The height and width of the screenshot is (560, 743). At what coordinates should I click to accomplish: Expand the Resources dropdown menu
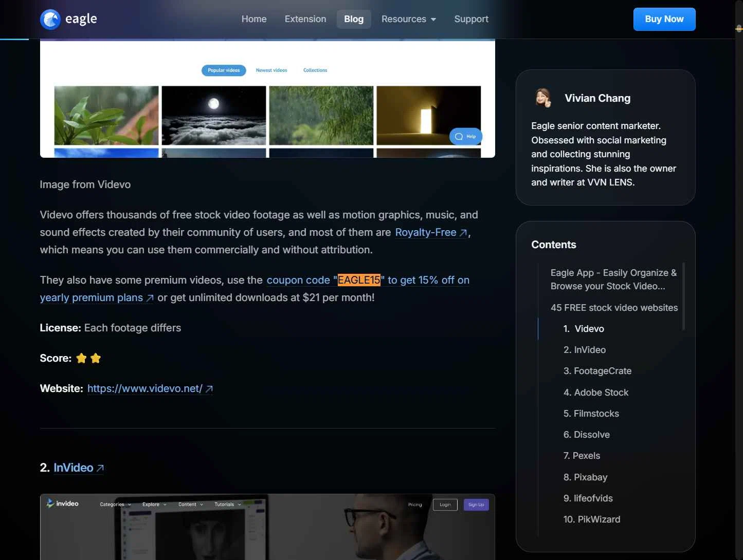[x=409, y=19]
